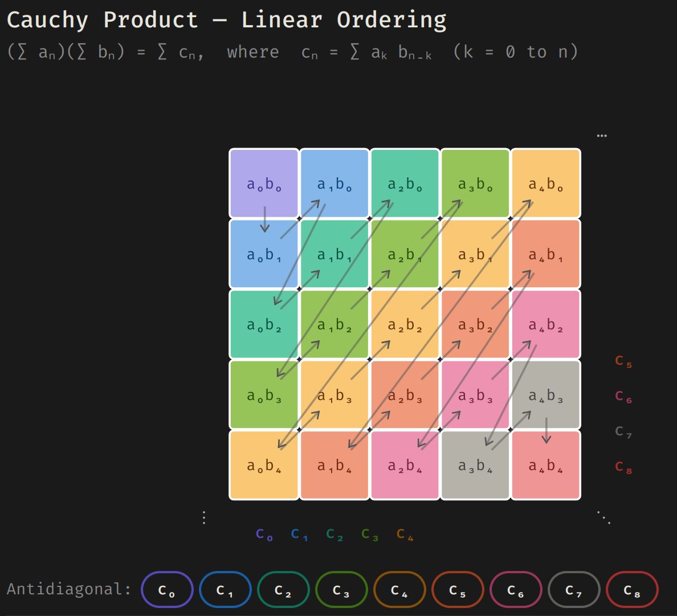Click the vertical ellipsis below grid
This screenshot has height=616, width=677.
(x=204, y=517)
